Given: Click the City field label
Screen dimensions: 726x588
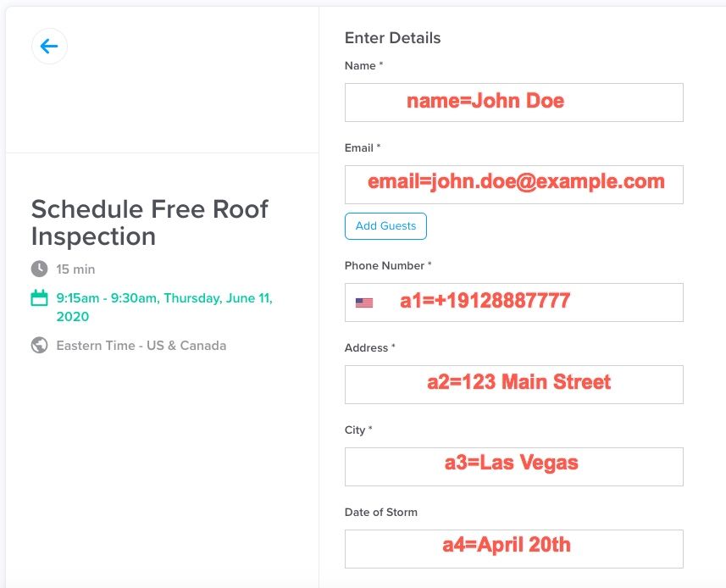Looking at the screenshot, I should (x=358, y=430).
